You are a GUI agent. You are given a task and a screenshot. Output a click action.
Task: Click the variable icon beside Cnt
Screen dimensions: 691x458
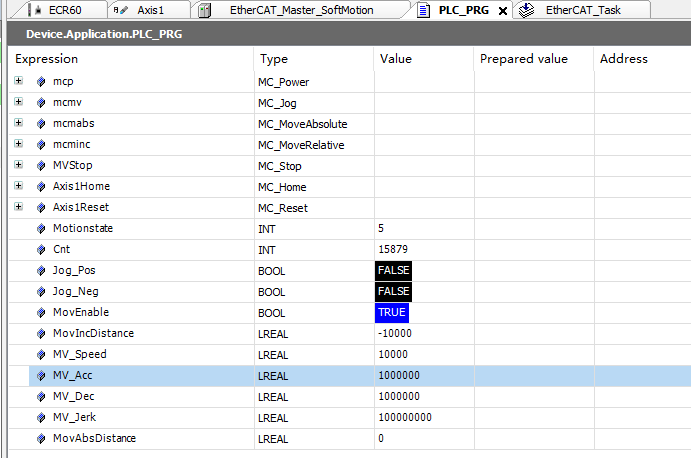(x=41, y=249)
